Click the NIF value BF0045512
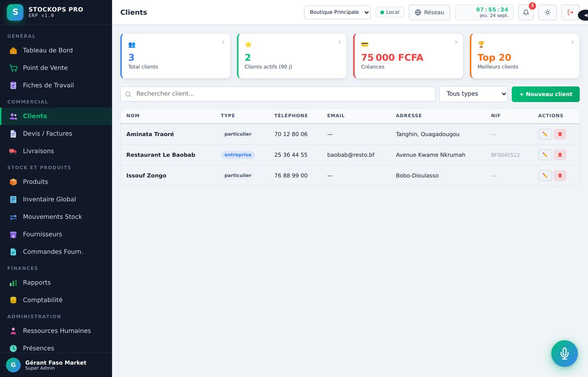The width and height of the screenshot is (588, 377). click(505, 155)
